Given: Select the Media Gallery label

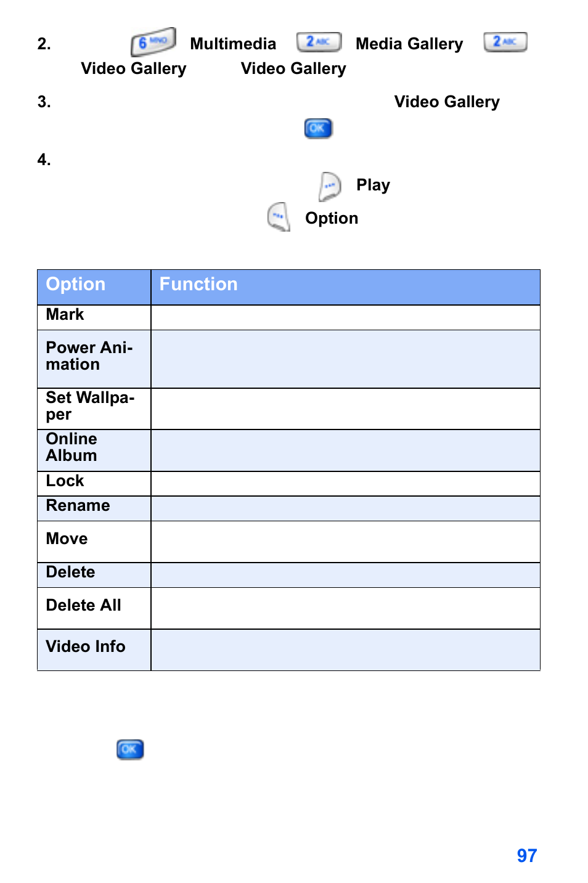Looking at the screenshot, I should click(409, 44).
